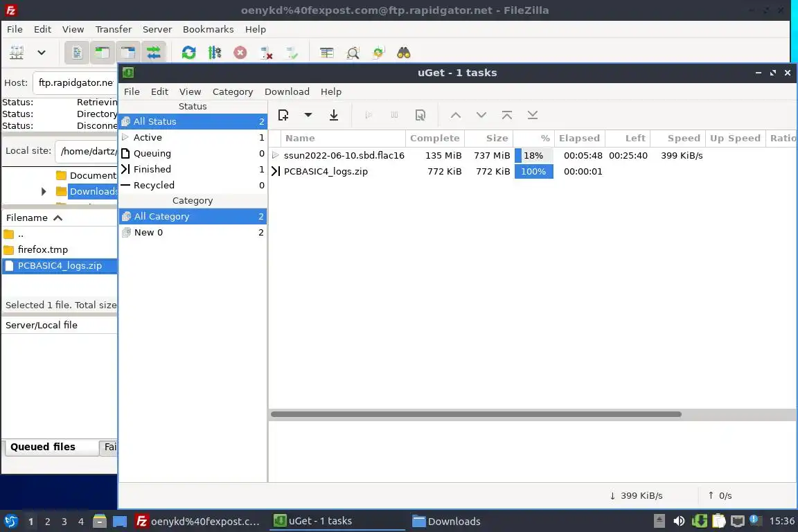Viewport: 798px width, 532px height.
Task: Toggle processing of the transfer queue
Action: pos(215,53)
